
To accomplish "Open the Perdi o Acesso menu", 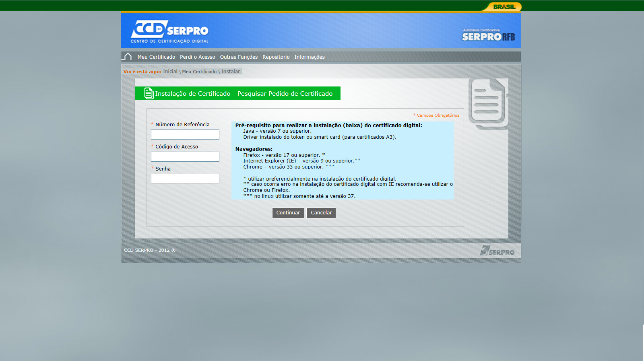I will coord(197,57).
